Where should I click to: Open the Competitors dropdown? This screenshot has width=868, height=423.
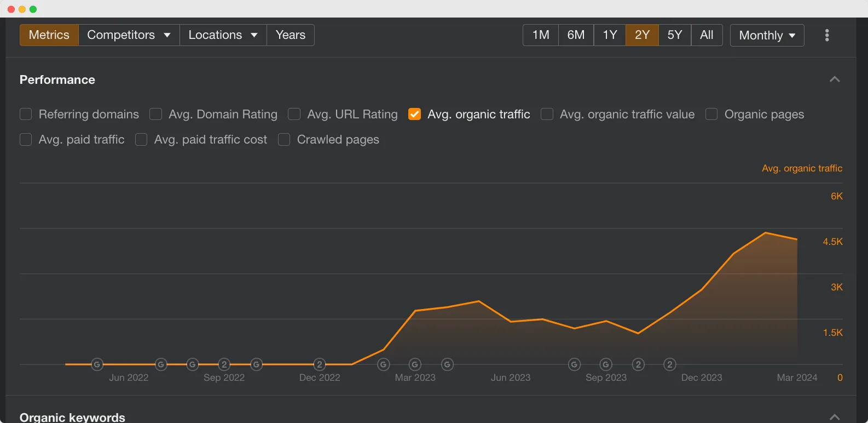point(129,35)
